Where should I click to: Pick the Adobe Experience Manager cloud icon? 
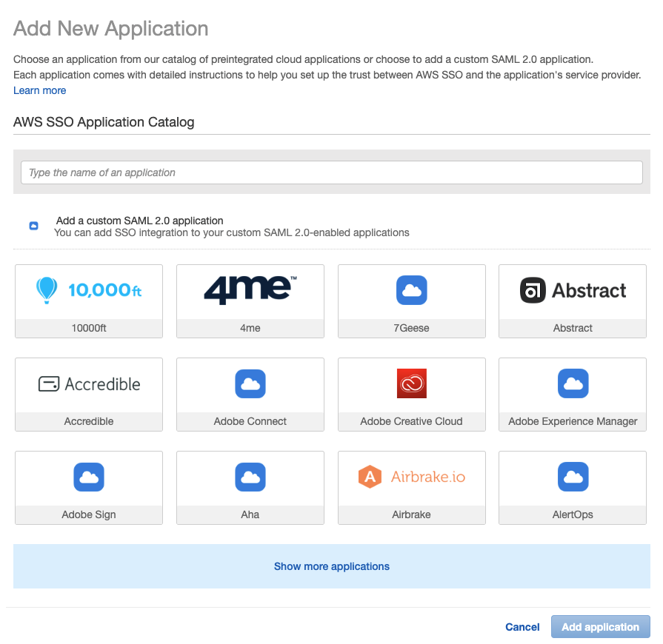pyautogui.click(x=573, y=383)
